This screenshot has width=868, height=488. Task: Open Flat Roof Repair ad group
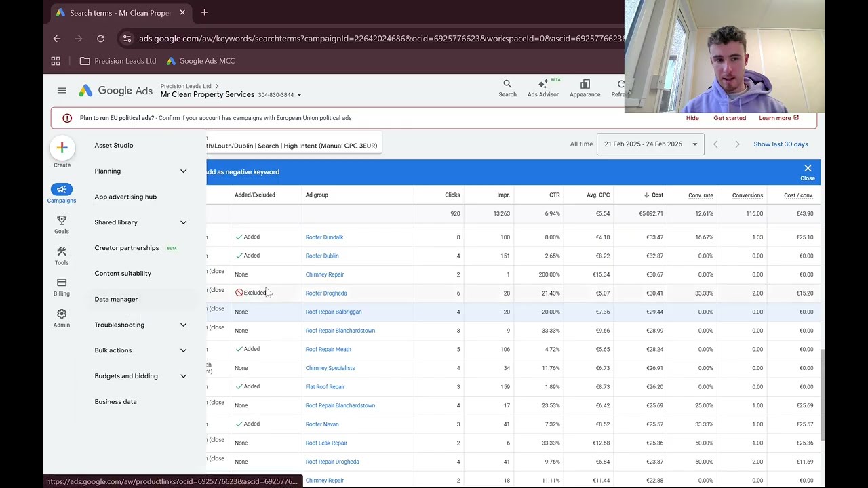coord(325,387)
